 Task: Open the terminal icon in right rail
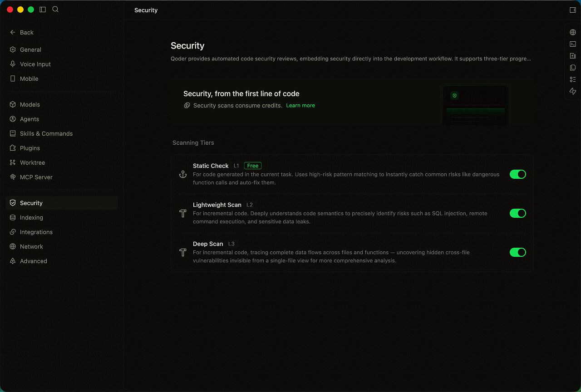(573, 44)
